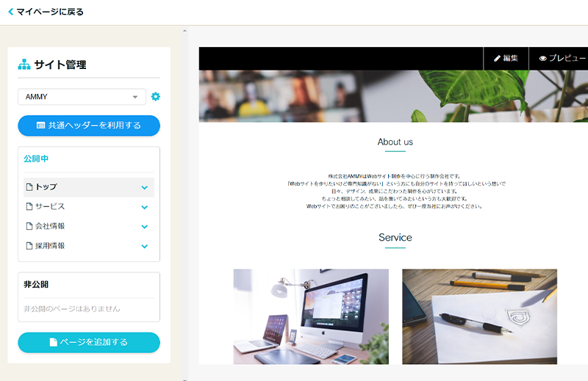Click the settings gear next to AMMY
This screenshot has height=381, width=588.
coord(155,97)
